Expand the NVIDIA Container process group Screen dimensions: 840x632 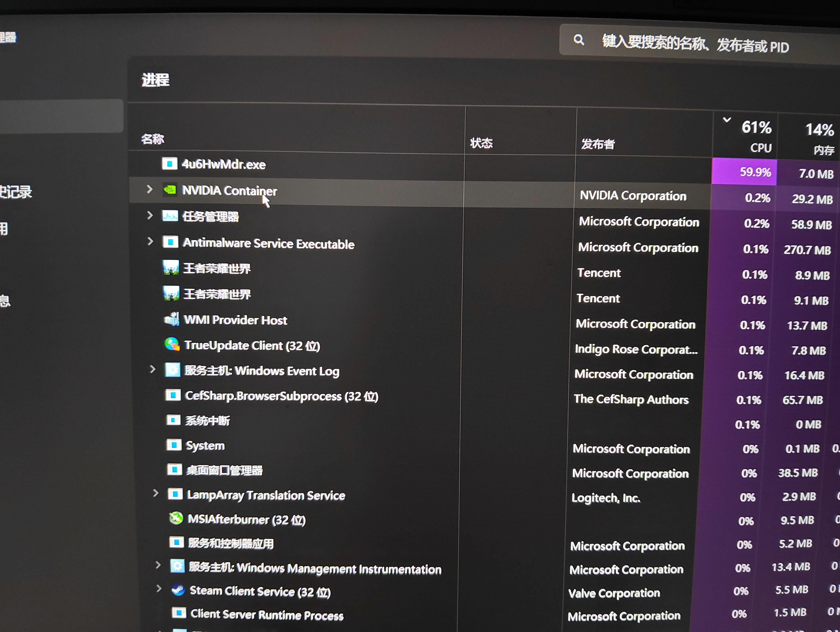150,189
